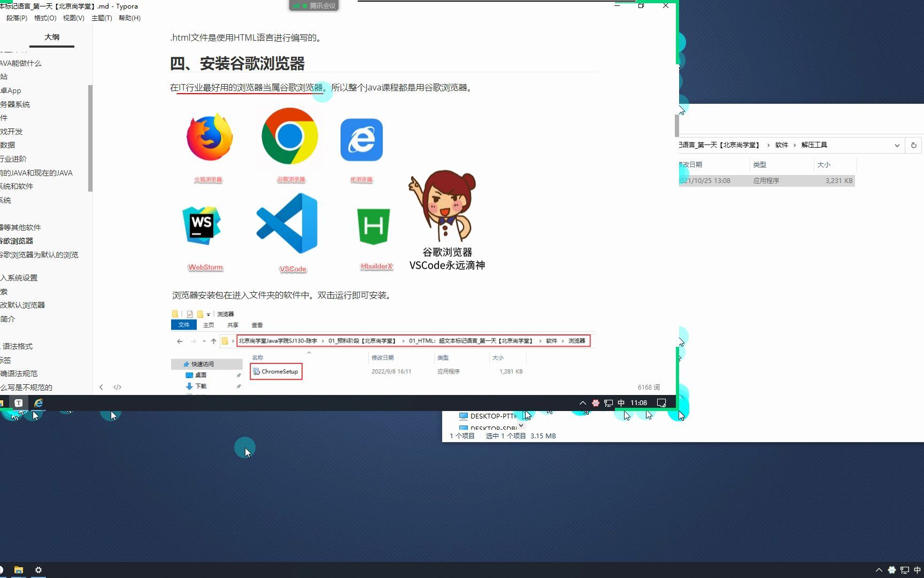Open the 格式(O) menu
Image resolution: width=924 pixels, height=578 pixels.
(x=45, y=18)
